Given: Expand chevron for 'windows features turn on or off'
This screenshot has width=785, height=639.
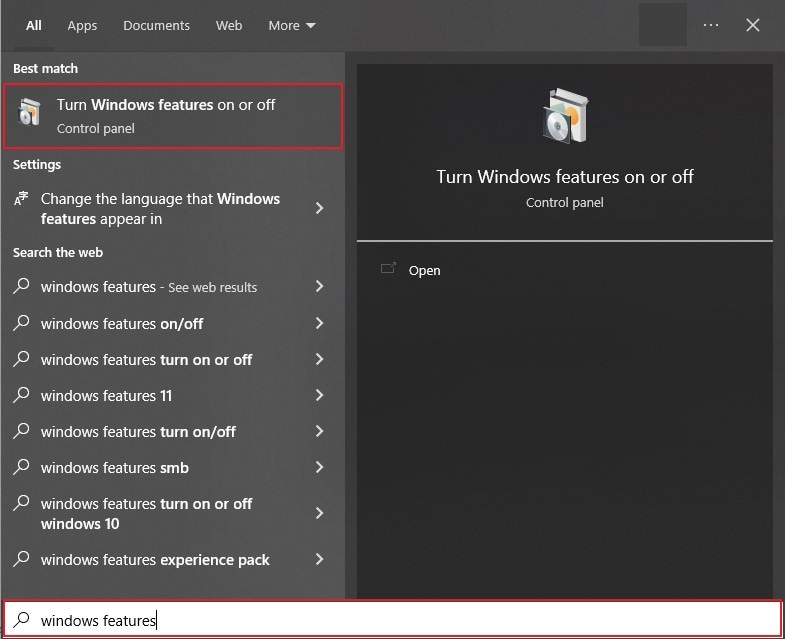Looking at the screenshot, I should (x=319, y=360).
